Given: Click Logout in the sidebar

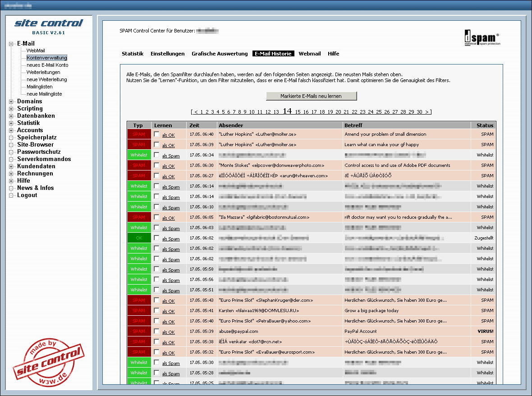Looking at the screenshot, I should click(x=27, y=195).
